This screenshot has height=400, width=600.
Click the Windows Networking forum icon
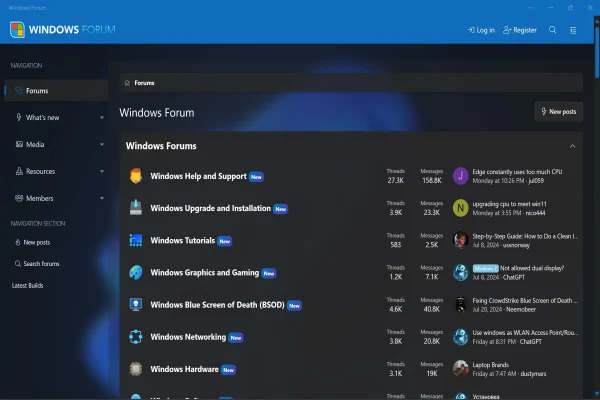[136, 337]
